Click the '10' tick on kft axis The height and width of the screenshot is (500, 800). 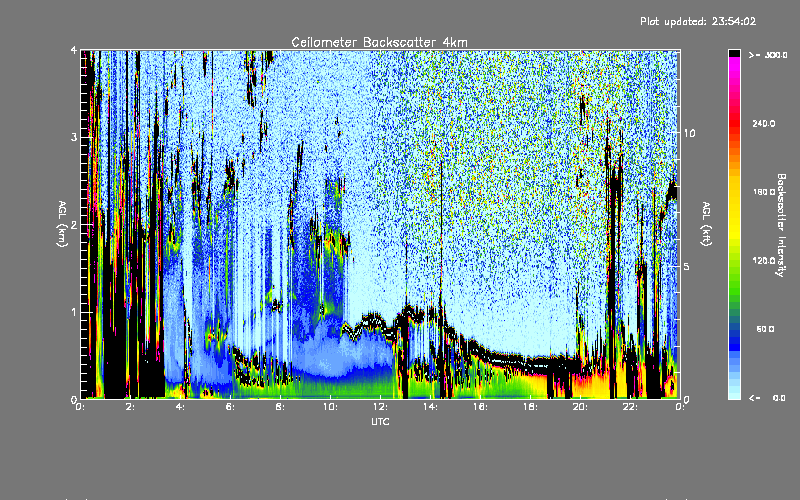(689, 133)
